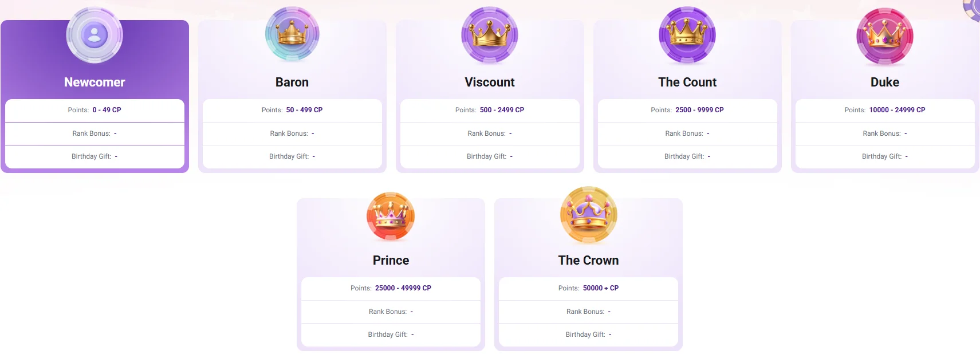Select the Newcomer rank tab
Viewport: 980px width, 354px height.
point(94,82)
